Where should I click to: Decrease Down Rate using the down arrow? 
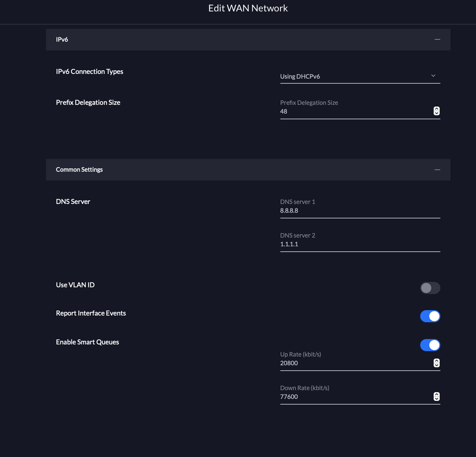(x=437, y=399)
